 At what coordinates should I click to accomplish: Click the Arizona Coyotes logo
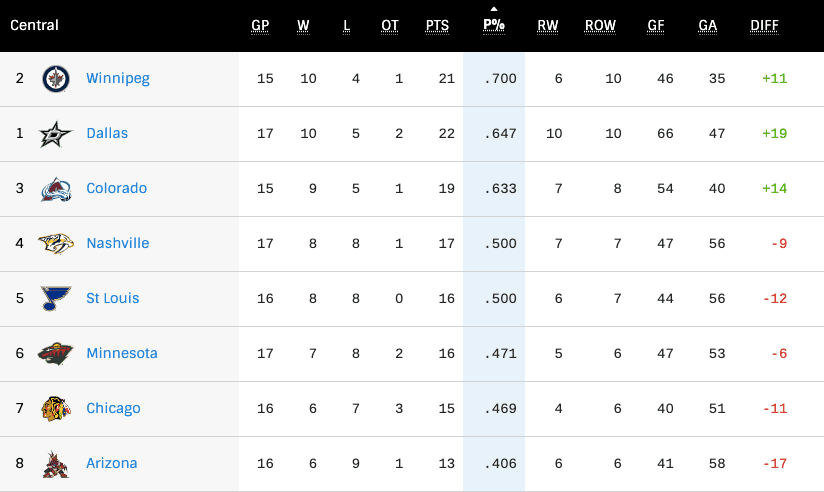(56, 464)
